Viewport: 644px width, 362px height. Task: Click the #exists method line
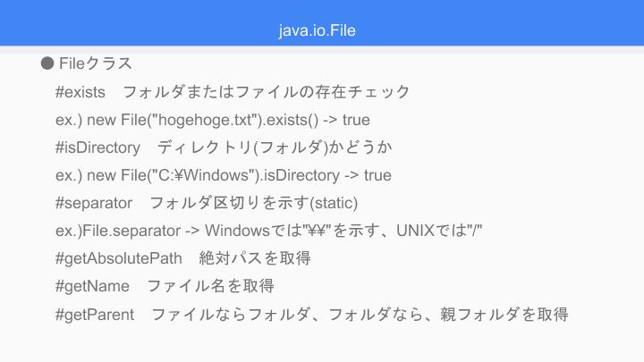click(233, 92)
